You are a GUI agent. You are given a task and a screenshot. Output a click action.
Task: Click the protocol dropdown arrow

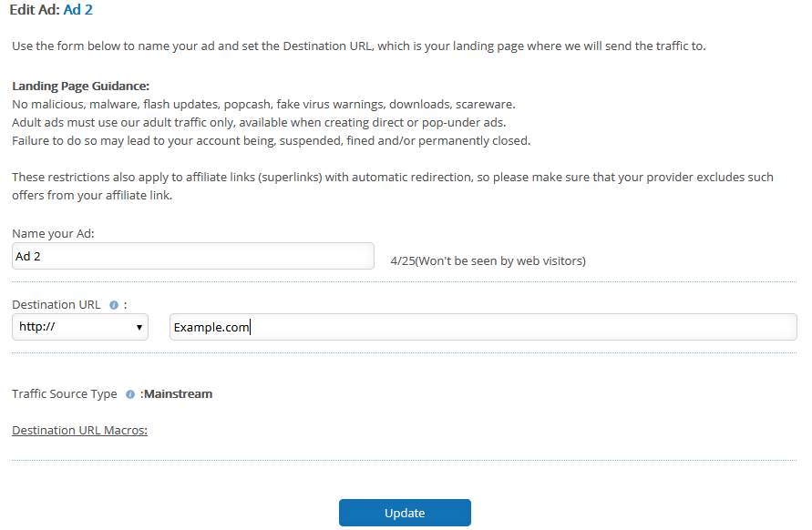click(x=139, y=328)
